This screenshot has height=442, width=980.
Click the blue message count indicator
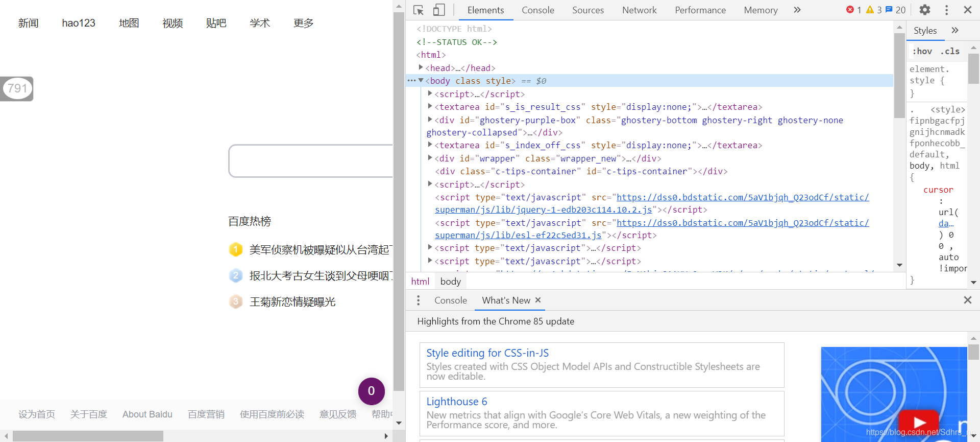click(896, 10)
